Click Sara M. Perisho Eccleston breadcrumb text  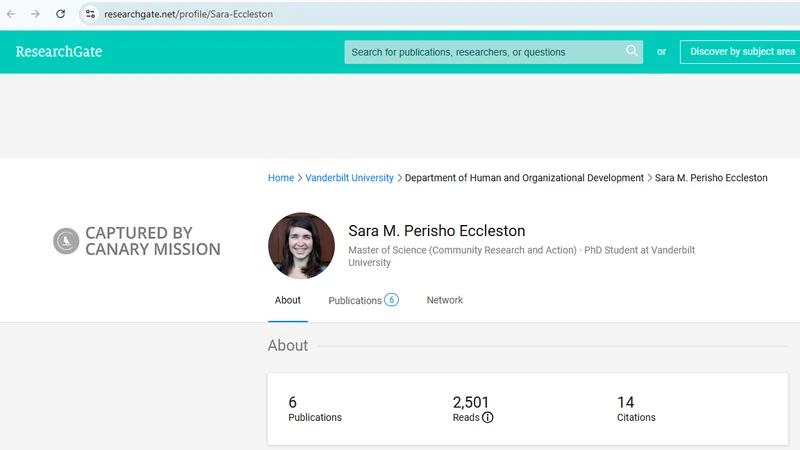711,178
